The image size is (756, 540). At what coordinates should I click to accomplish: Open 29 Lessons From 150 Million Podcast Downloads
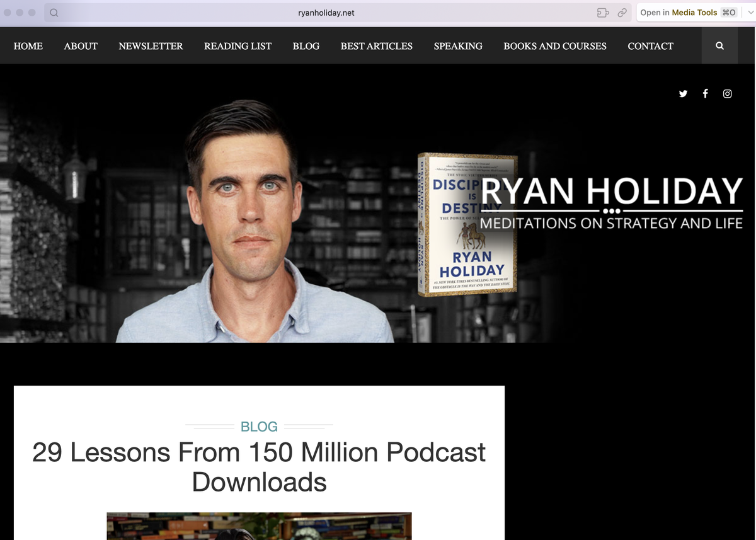(x=259, y=467)
